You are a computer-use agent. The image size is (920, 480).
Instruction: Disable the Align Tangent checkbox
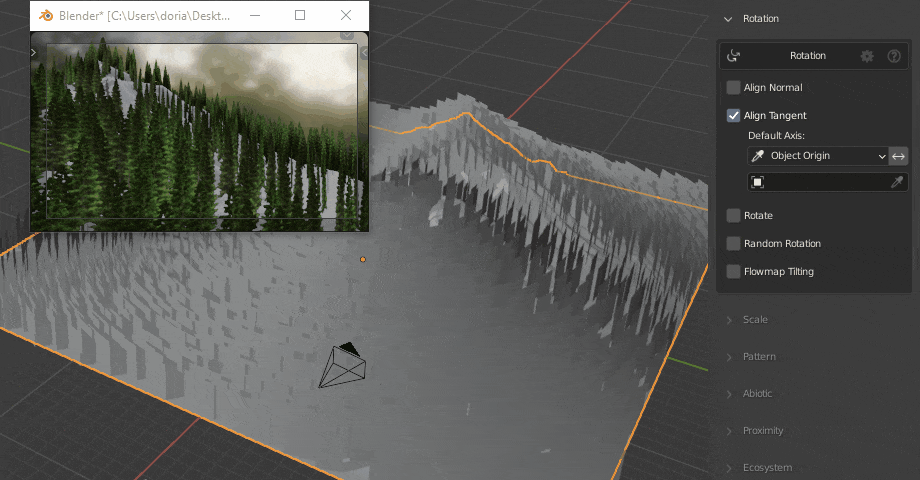[733, 116]
